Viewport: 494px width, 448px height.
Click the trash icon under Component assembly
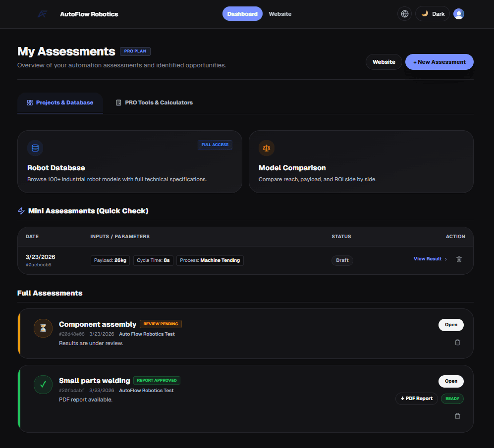point(457,342)
